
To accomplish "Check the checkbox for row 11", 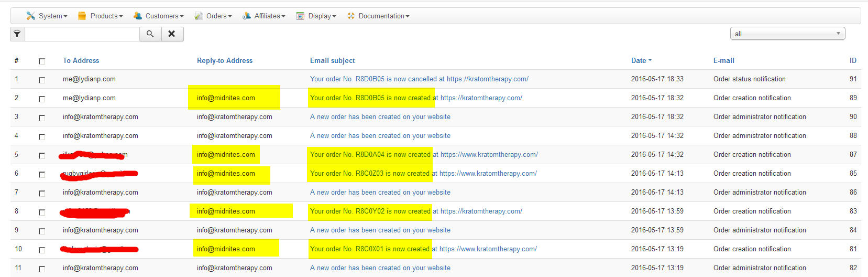I will pyautogui.click(x=42, y=269).
